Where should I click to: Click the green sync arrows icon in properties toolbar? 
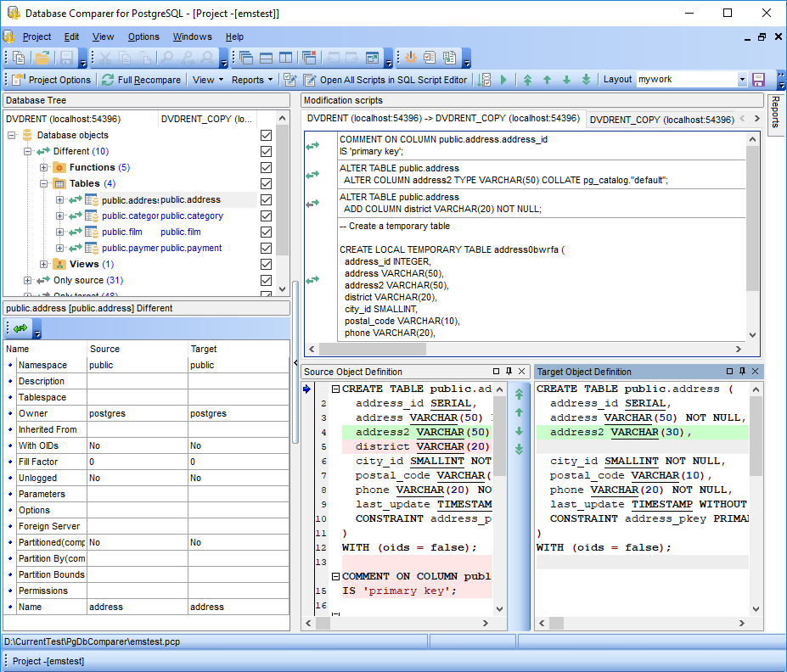[20, 328]
